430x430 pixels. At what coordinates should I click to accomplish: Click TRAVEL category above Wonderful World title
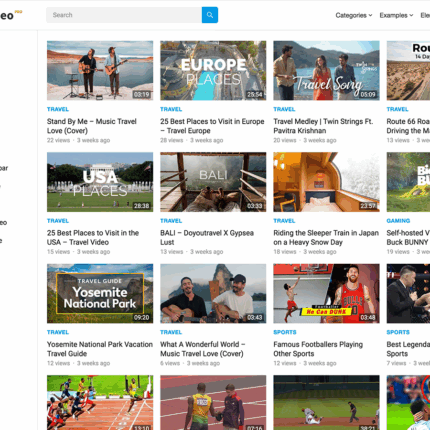(x=171, y=332)
